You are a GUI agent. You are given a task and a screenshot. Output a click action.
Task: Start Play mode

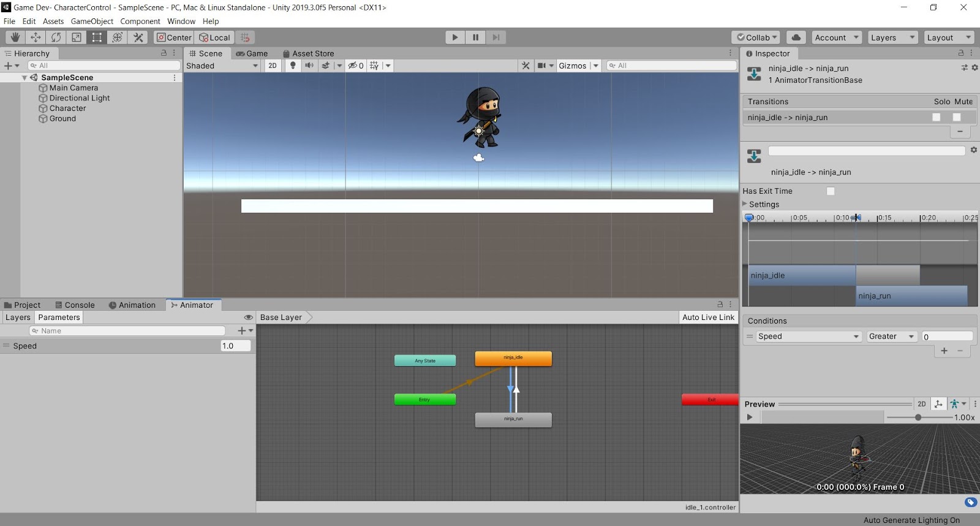[x=454, y=37]
